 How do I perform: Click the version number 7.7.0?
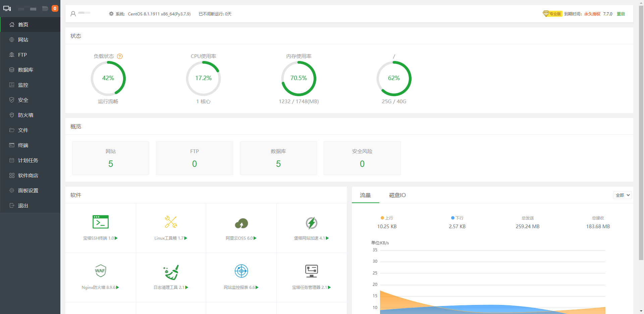(x=608, y=14)
